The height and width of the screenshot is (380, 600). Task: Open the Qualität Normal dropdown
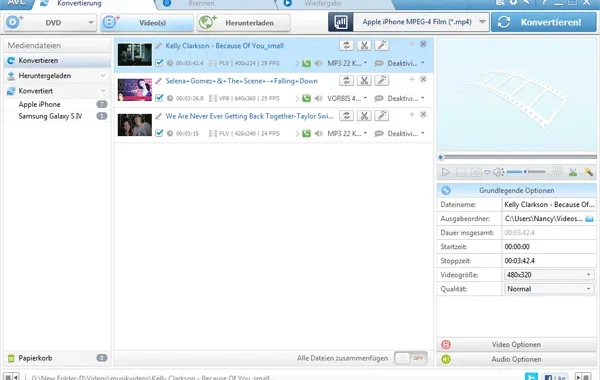(548, 289)
